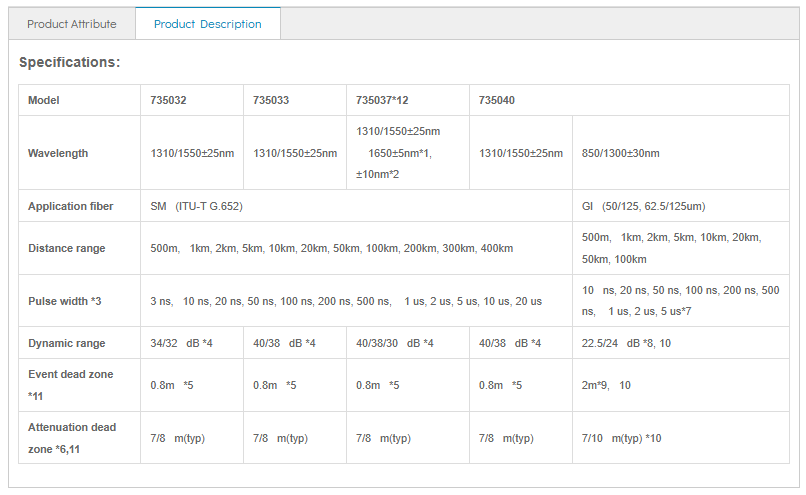The width and height of the screenshot is (806, 495).
Task: Click the Specifications heading
Action: 69,62
